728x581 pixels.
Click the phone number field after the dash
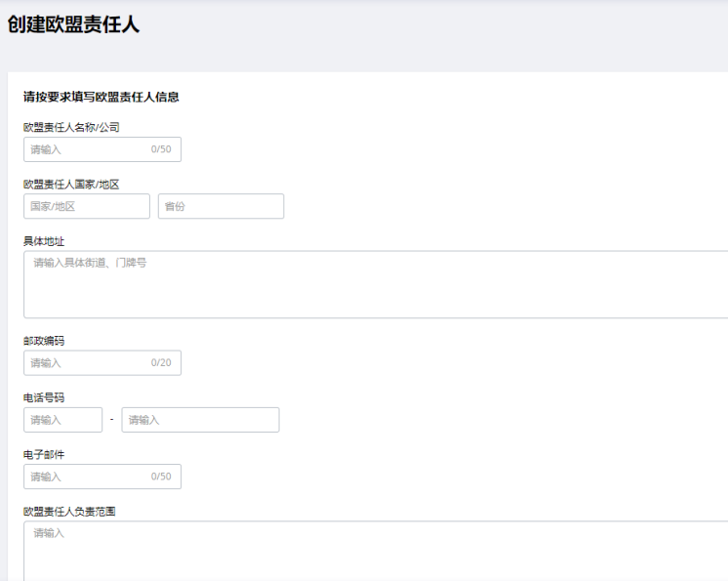coord(201,420)
